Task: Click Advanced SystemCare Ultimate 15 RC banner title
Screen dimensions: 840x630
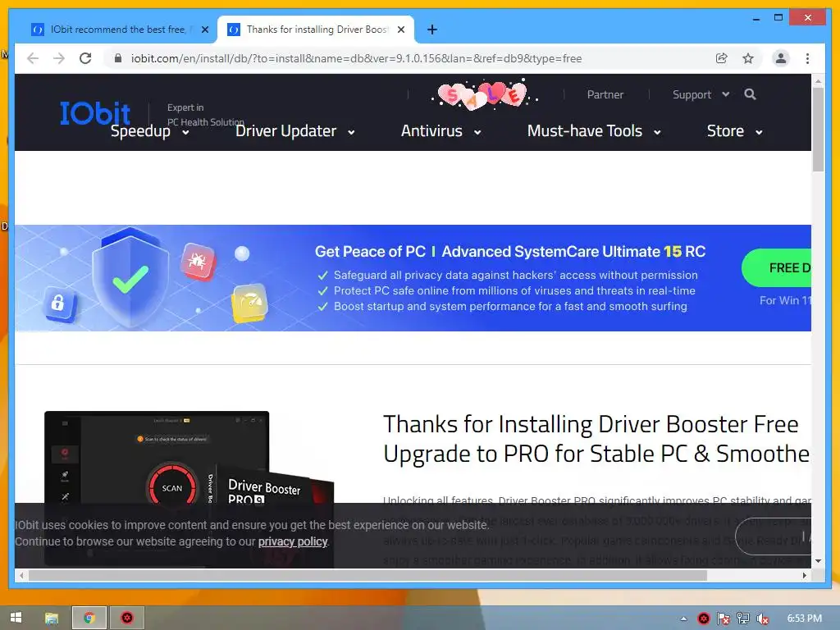Action: (510, 252)
